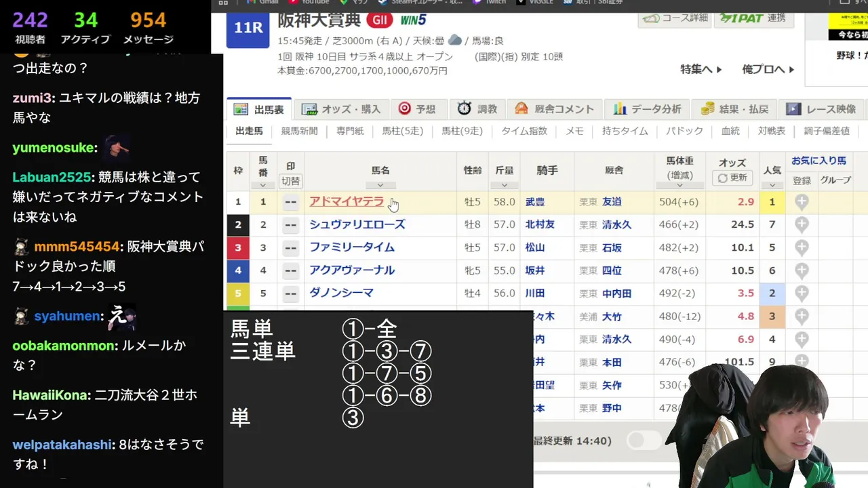Image resolution: width=868 pixels, height=488 pixels.
Task: Open the 出馬表 tab
Action: click(x=259, y=109)
